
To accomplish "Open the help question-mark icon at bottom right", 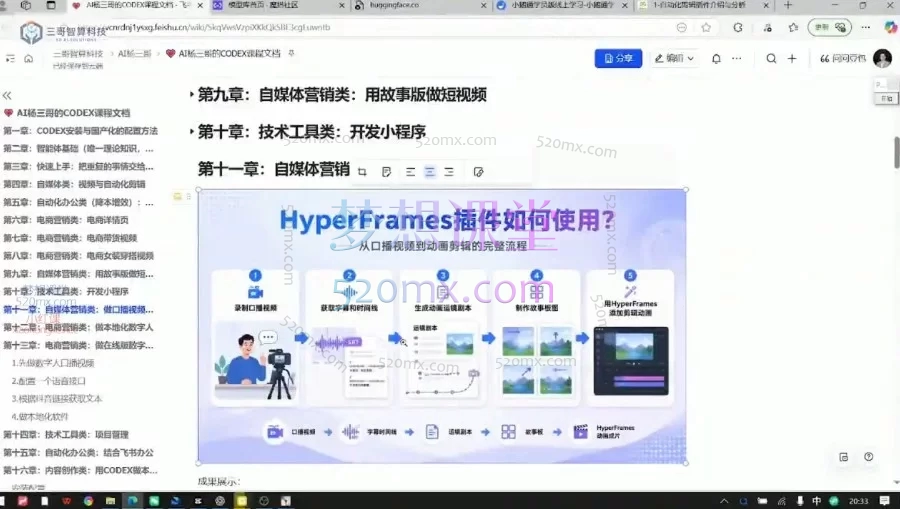I will click(x=868, y=457).
